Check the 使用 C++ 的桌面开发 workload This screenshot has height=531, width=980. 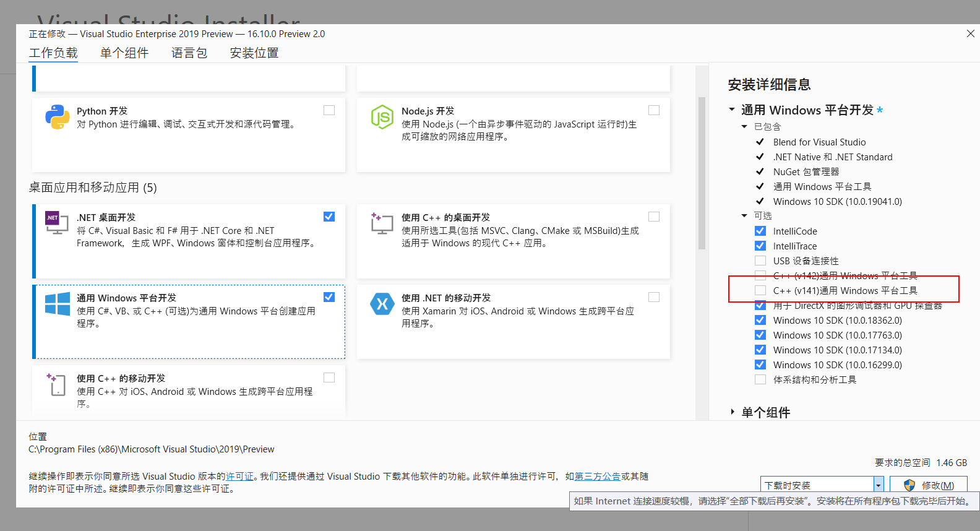click(x=654, y=217)
